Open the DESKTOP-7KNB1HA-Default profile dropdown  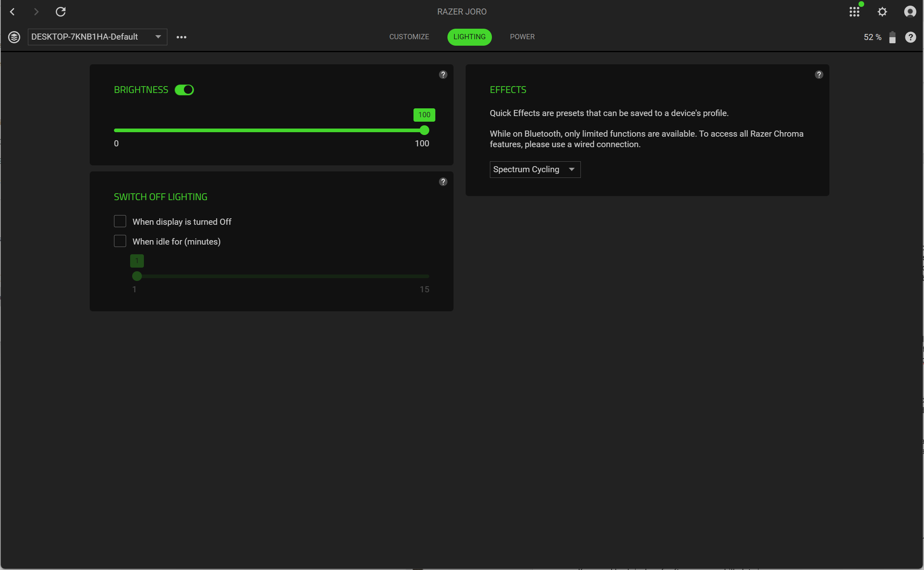[97, 37]
